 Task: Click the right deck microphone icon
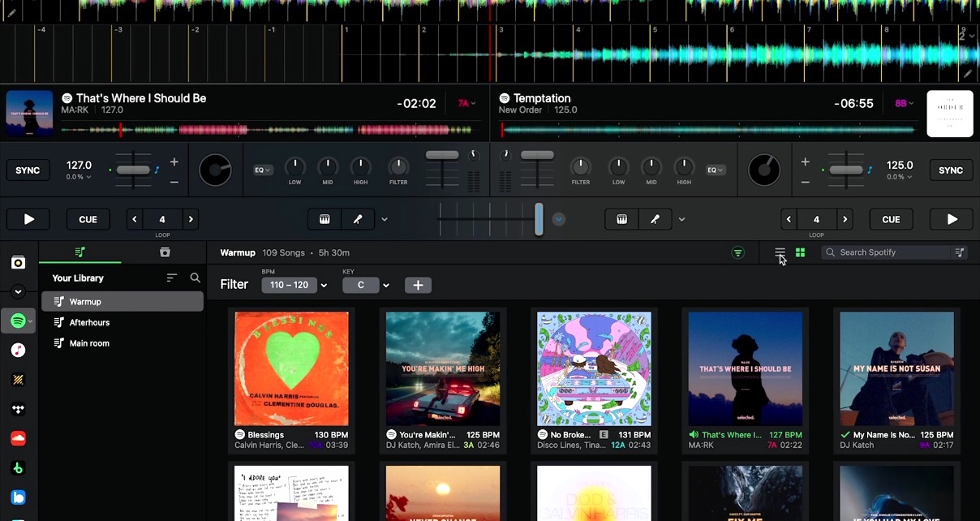coord(655,219)
